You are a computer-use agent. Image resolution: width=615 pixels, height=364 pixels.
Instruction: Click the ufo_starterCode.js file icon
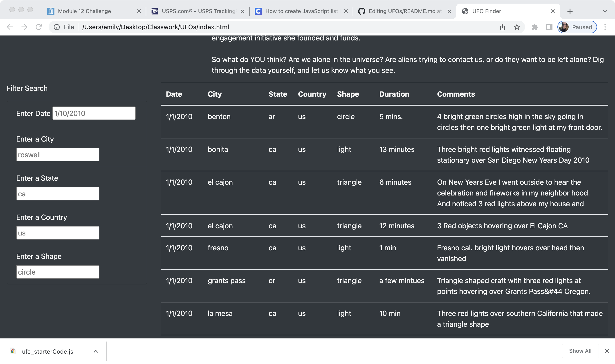click(x=13, y=351)
